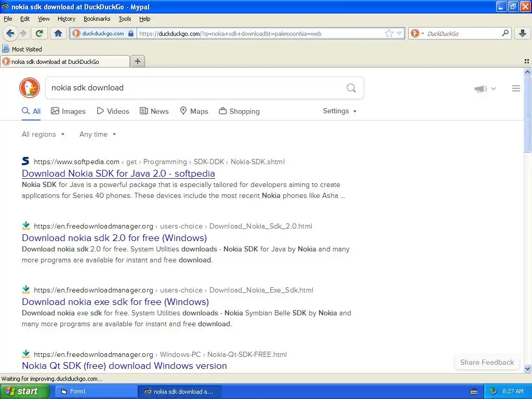Image resolution: width=532 pixels, height=399 pixels.
Task: Select the nokia sdk download tab
Action: coord(65,61)
